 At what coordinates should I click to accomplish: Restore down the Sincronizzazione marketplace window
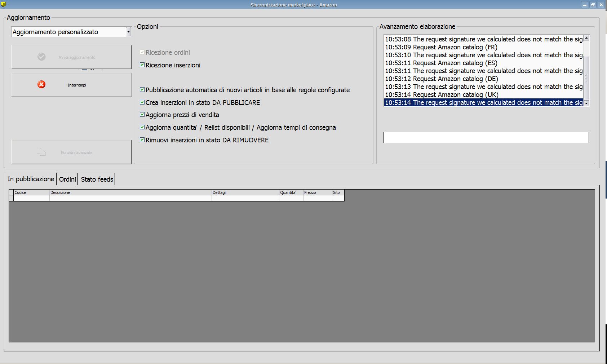coord(593,5)
